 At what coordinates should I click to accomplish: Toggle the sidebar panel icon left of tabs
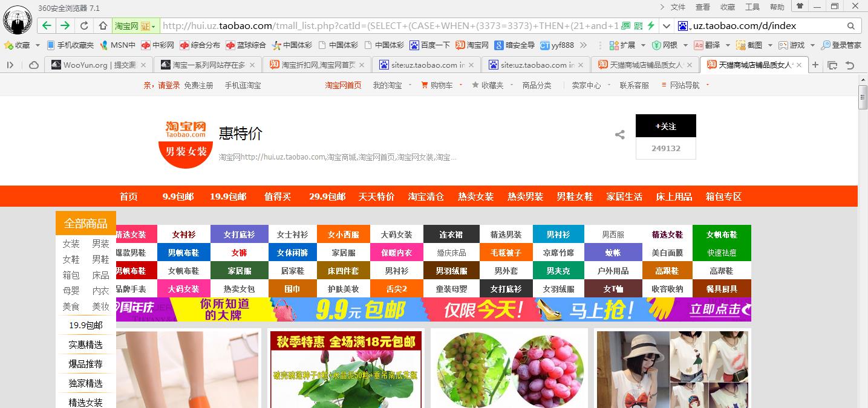click(10, 65)
